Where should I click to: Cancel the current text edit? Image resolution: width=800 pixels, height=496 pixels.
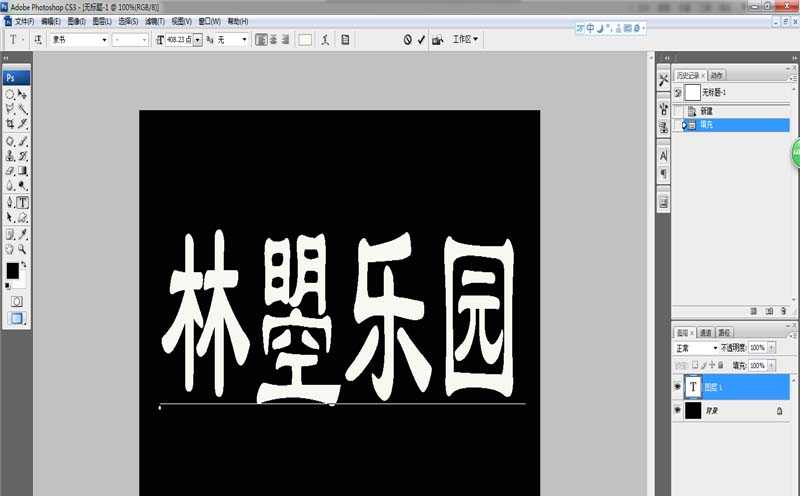pyautogui.click(x=408, y=39)
